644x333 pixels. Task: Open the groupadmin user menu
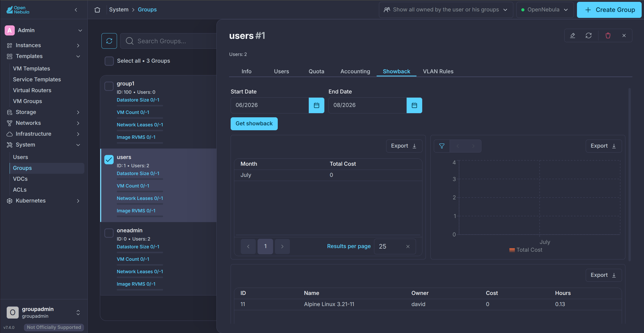pyautogui.click(x=78, y=313)
